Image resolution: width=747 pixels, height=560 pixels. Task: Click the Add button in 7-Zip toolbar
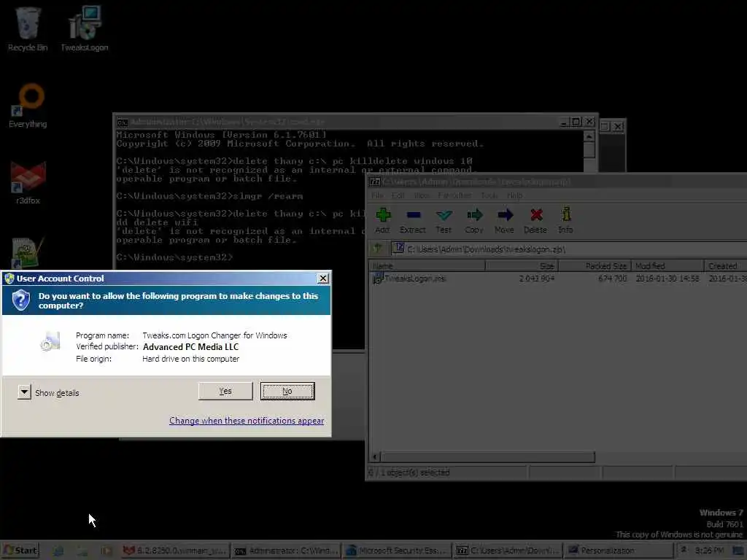pos(382,220)
